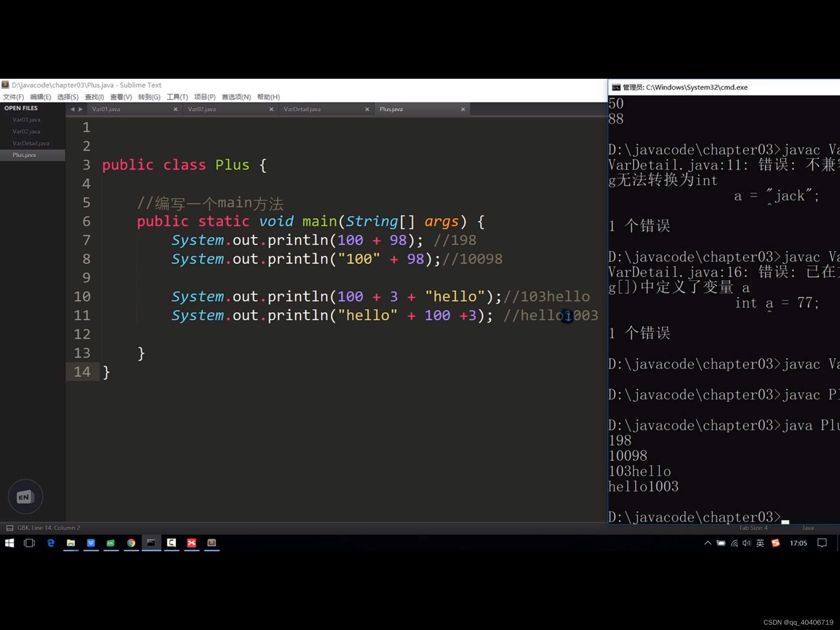Image resolution: width=840 pixels, height=630 pixels.
Task: Switch to the VarDetail.java tab
Action: pos(302,109)
